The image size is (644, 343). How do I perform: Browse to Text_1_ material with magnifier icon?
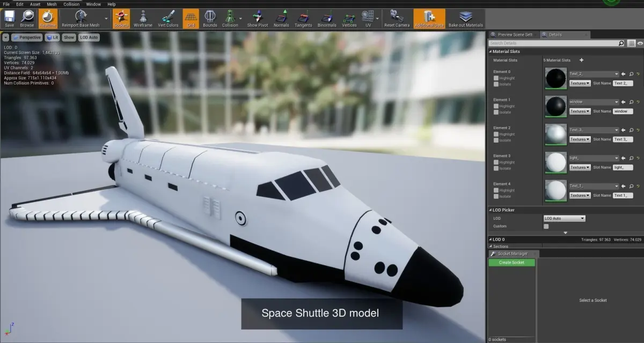pos(631,186)
